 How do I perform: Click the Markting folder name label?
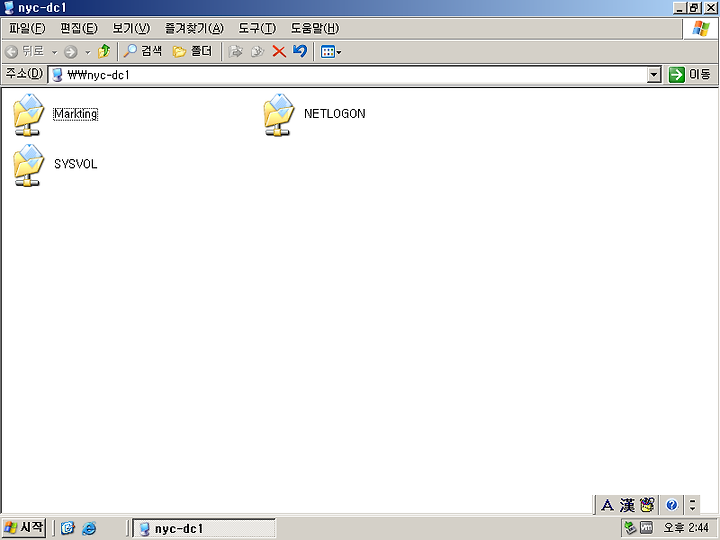tap(75, 114)
